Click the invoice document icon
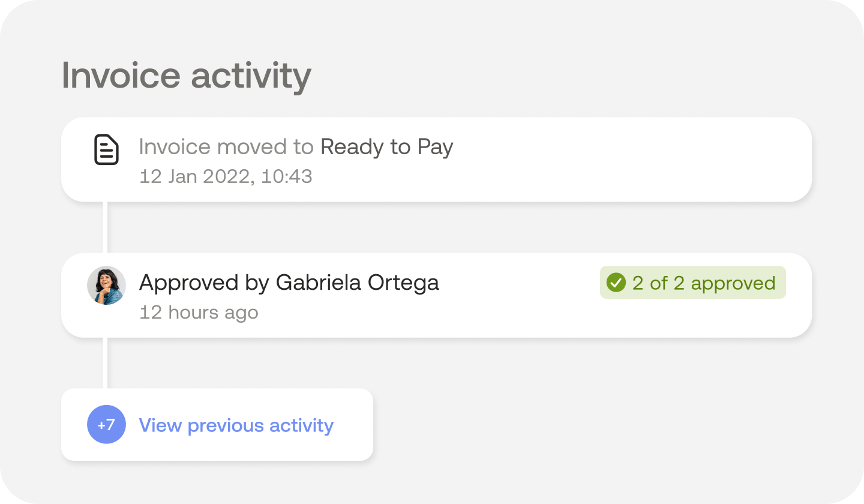This screenshot has width=864, height=504. (106, 149)
